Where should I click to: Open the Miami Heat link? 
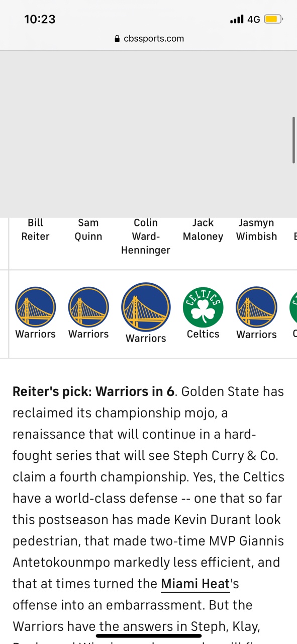coord(195,584)
